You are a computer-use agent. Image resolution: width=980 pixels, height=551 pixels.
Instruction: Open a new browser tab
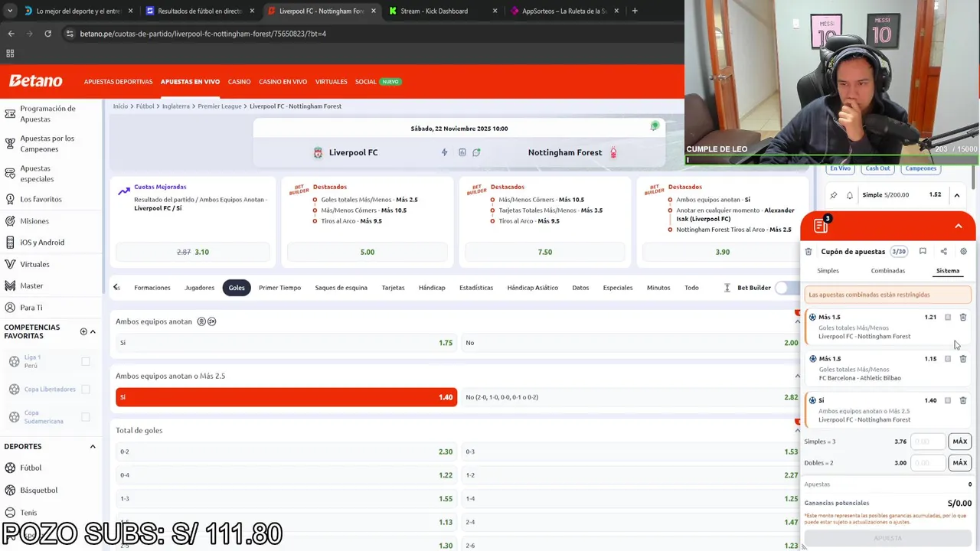[x=635, y=11]
